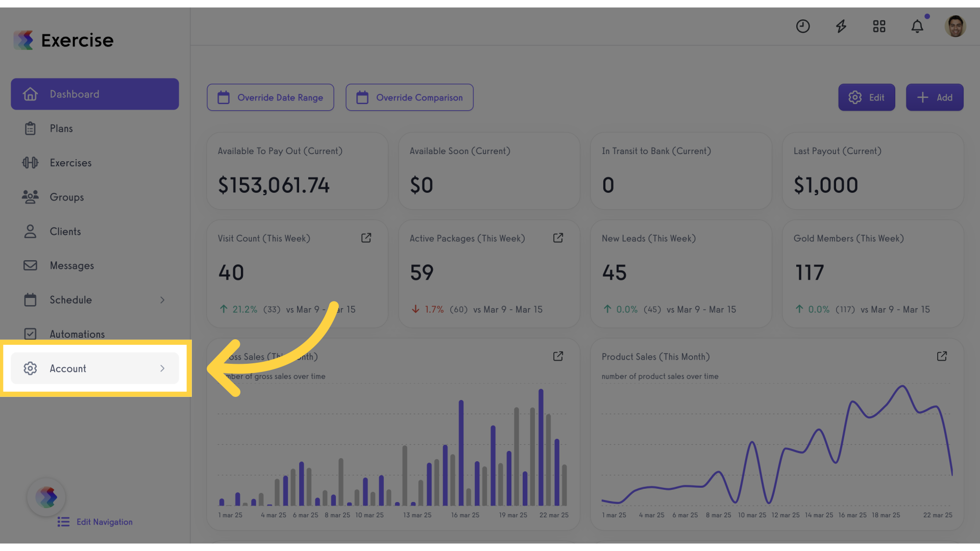This screenshot has height=551, width=980.
Task: Open the notifications bell
Action: click(x=917, y=26)
